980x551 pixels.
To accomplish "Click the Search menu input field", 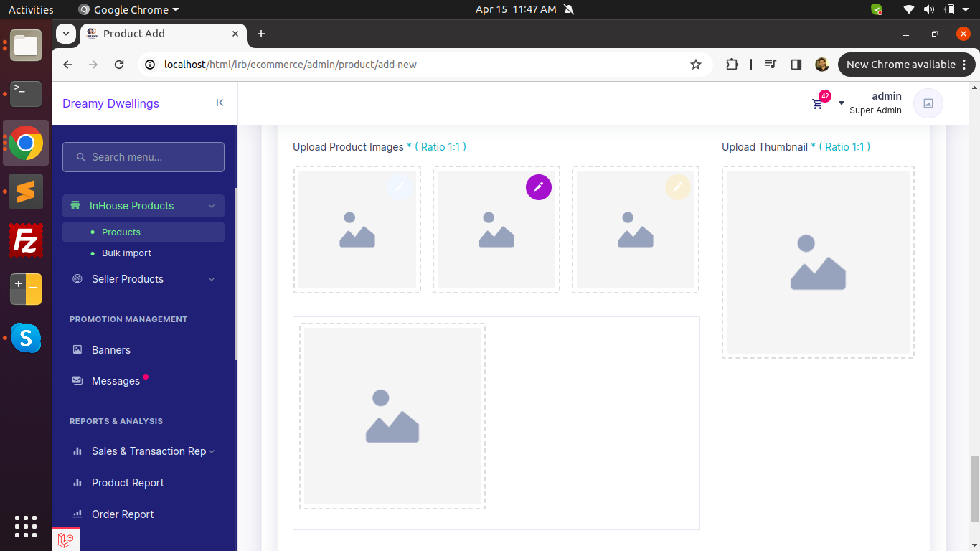I will [x=143, y=157].
